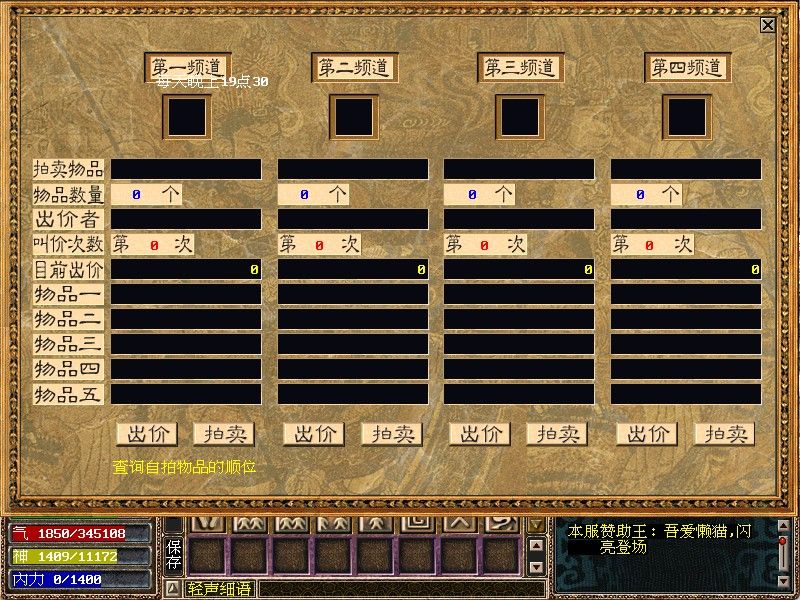Click the 目前出价 field of the first channel
The width and height of the screenshot is (800, 600).
pos(186,270)
